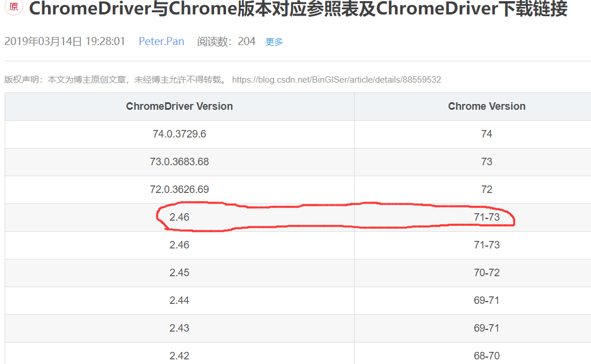Select the 2.43 driver version cell
The image size is (591, 364).
click(x=179, y=328)
